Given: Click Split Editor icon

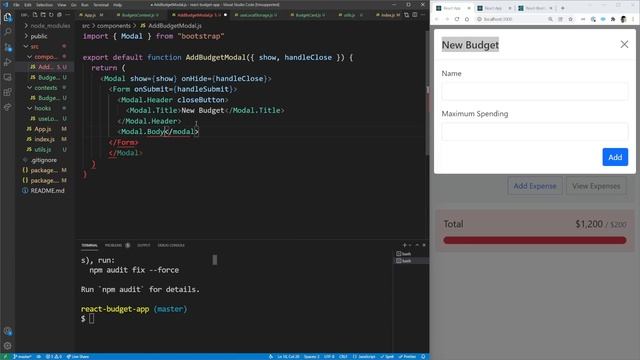Looking at the screenshot, I should point(415,15).
